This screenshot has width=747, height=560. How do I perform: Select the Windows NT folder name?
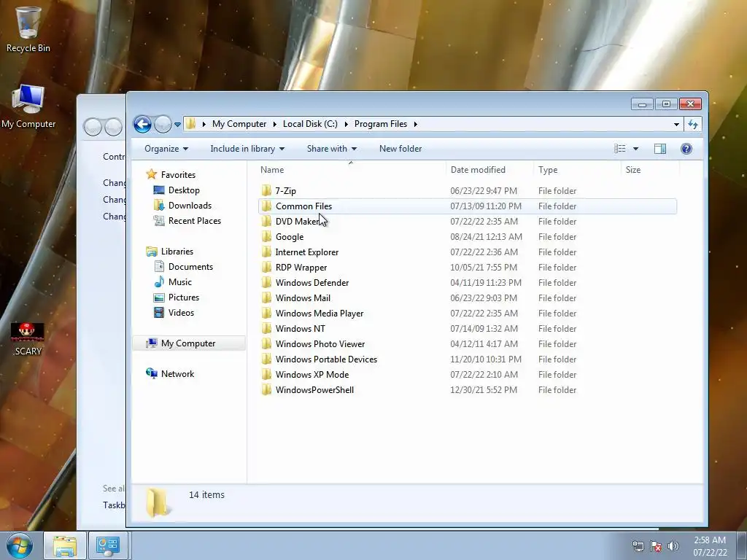click(300, 329)
